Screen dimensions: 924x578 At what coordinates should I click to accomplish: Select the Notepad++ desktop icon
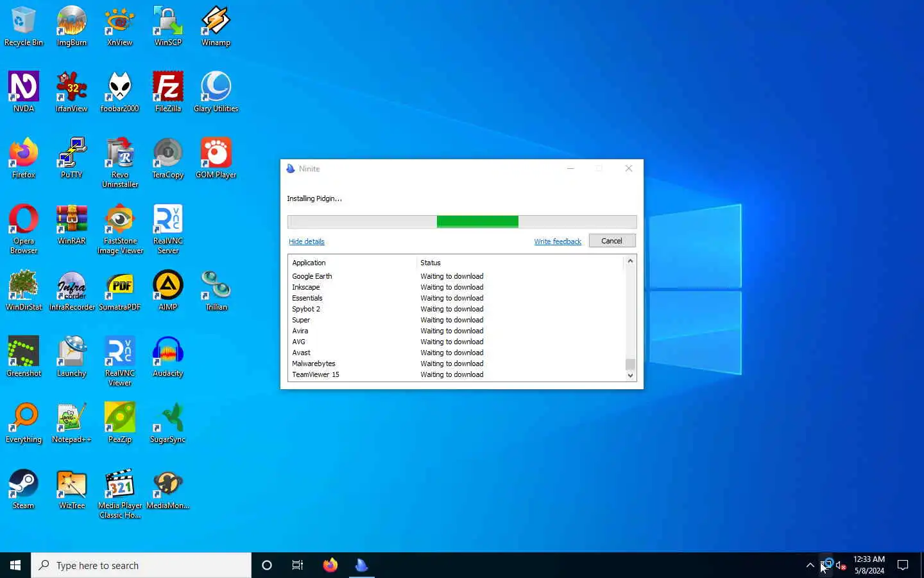pyautogui.click(x=72, y=423)
